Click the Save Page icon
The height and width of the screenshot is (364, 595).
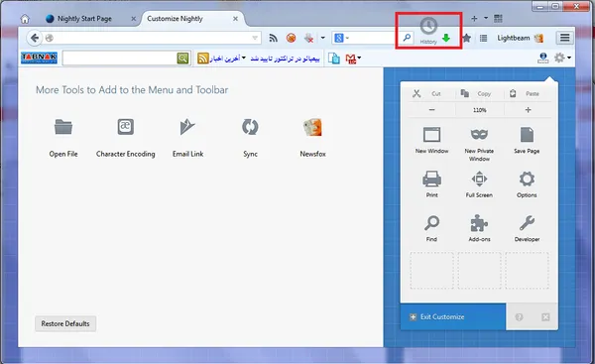(x=527, y=135)
